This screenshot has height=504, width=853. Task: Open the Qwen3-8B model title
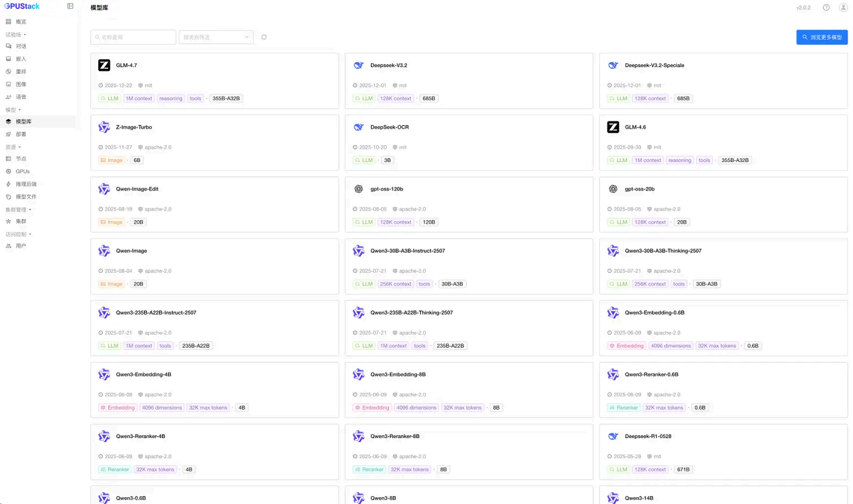[x=383, y=498]
